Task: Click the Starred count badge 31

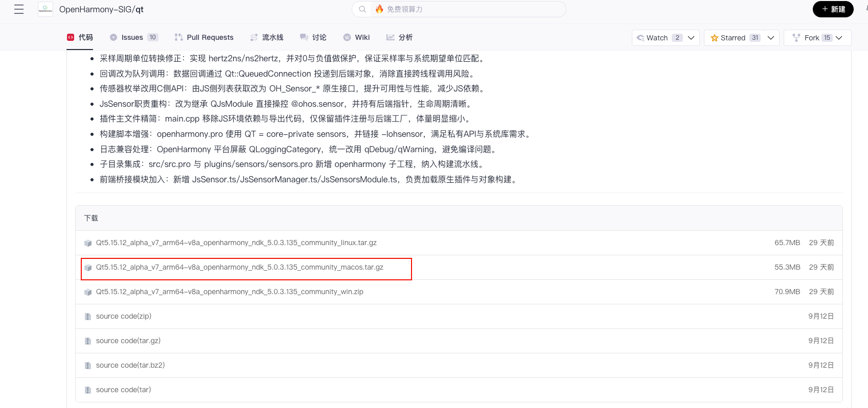Action: (755, 38)
